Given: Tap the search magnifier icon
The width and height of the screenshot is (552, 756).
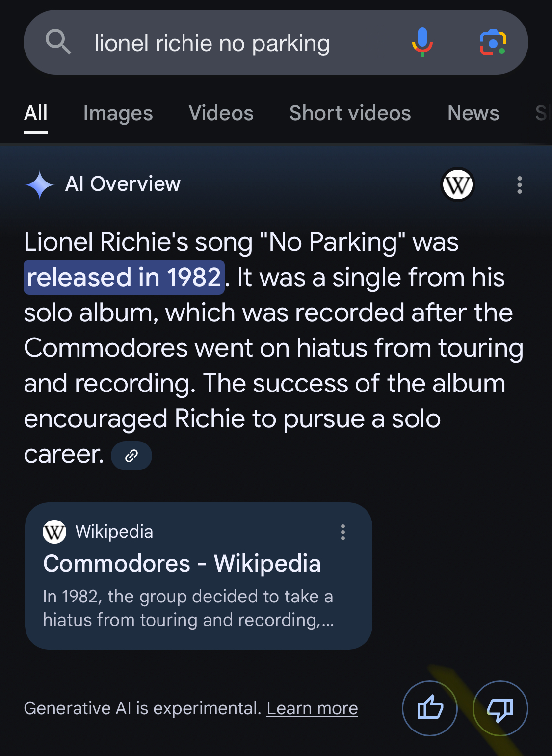Looking at the screenshot, I should coord(58,42).
